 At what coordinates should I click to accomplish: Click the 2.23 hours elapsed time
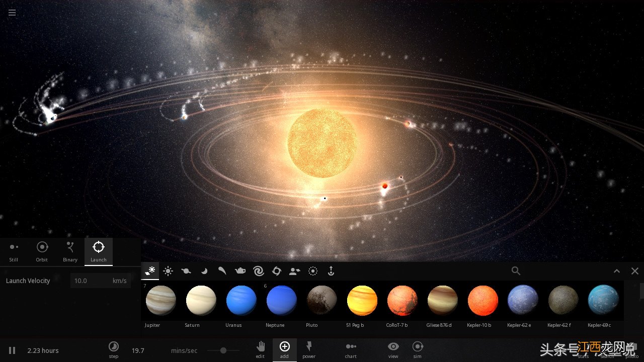click(43, 350)
